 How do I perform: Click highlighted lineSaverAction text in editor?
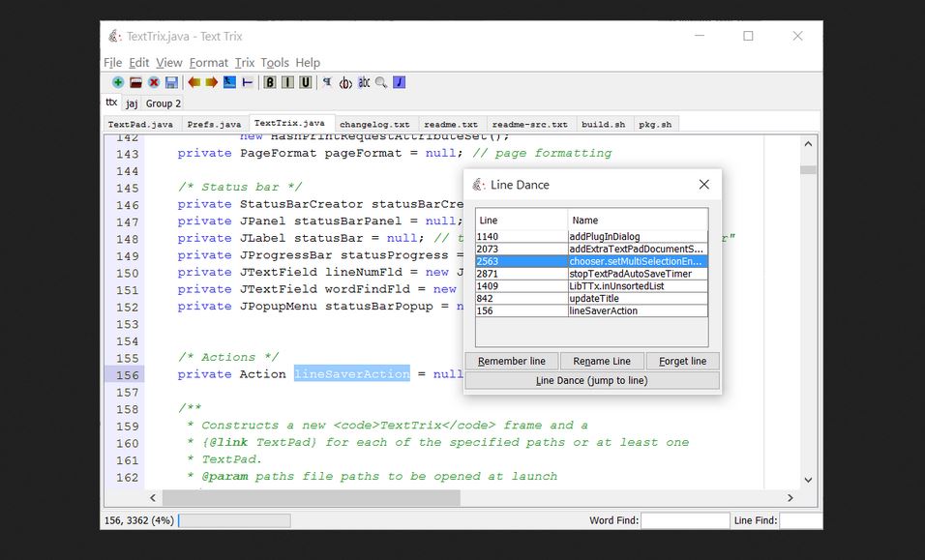(x=352, y=373)
